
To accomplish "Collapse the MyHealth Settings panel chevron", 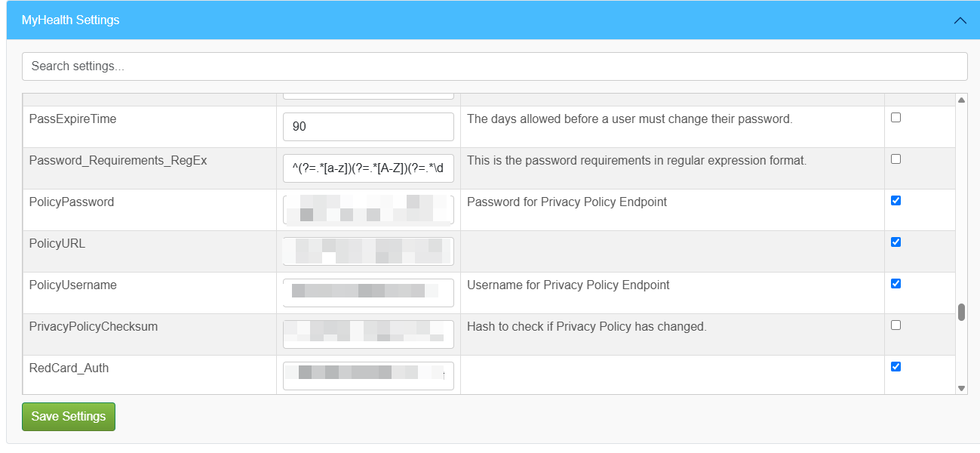I will pyautogui.click(x=960, y=20).
